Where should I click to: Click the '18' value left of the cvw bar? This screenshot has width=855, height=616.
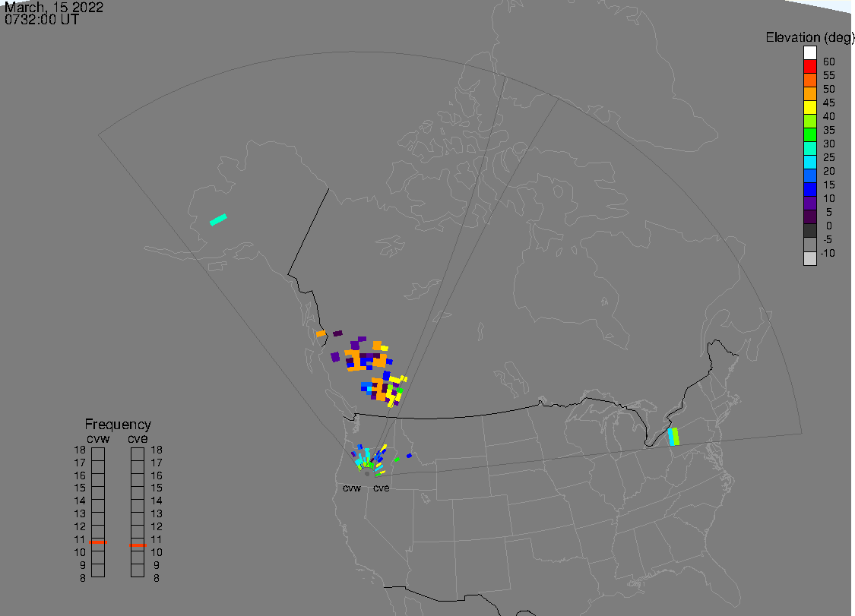pyautogui.click(x=80, y=450)
